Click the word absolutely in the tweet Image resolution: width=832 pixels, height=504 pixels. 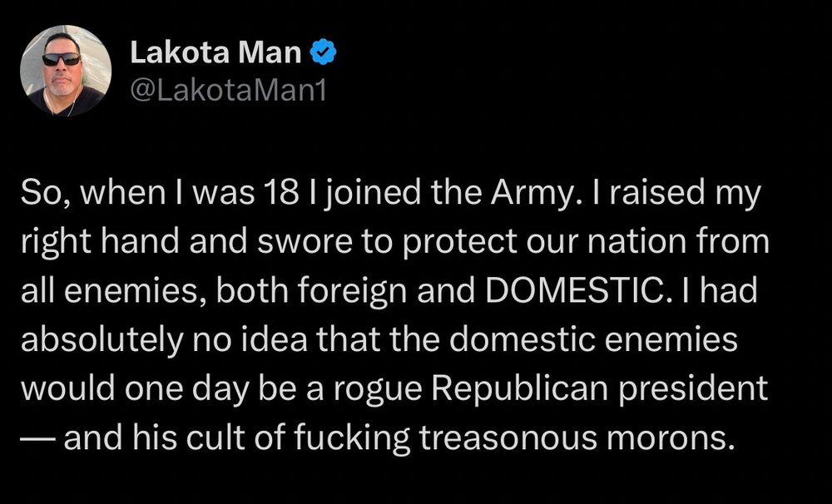coord(102,341)
